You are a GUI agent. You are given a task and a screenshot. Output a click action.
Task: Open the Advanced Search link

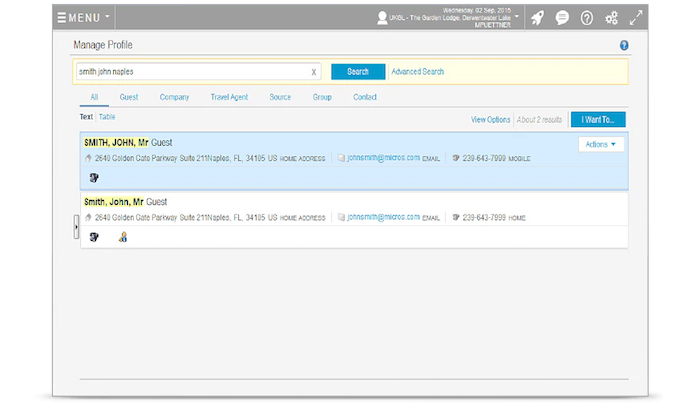click(418, 72)
